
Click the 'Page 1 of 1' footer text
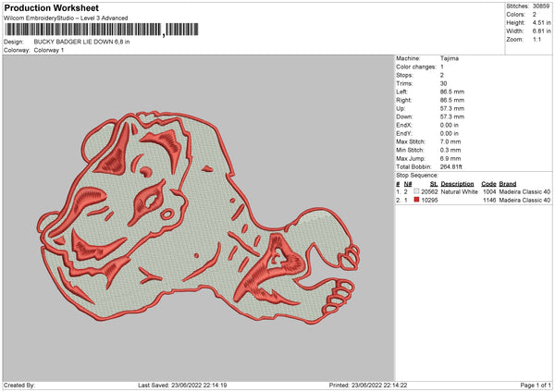[536, 386]
